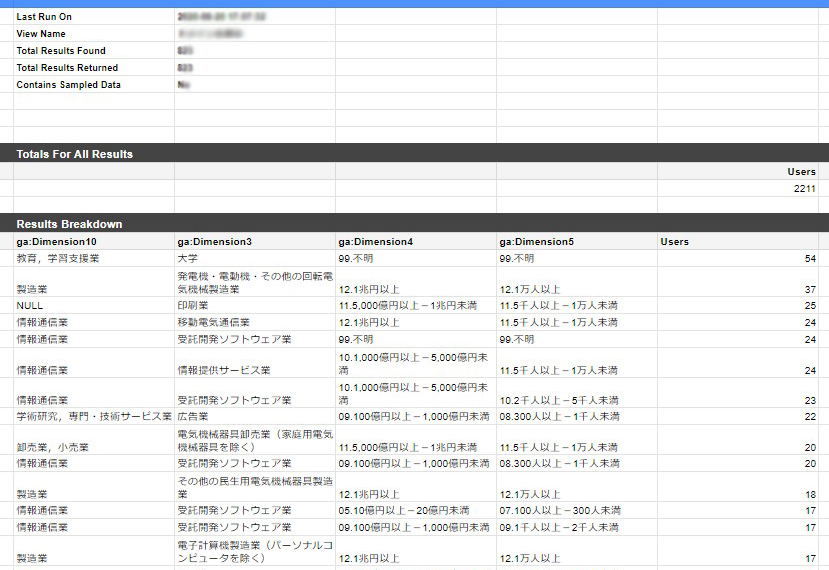Click the 電子計算機製造業（パーソナルコンピュータを除く） cell

pyautogui.click(x=255, y=551)
